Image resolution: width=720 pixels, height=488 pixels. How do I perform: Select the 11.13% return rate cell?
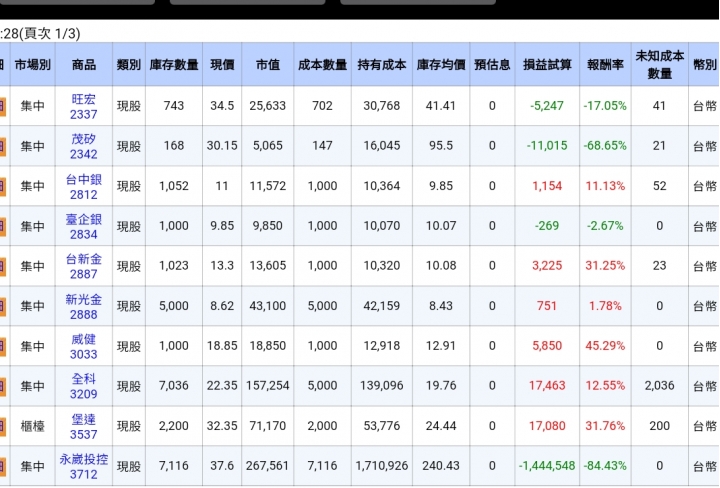(x=605, y=186)
